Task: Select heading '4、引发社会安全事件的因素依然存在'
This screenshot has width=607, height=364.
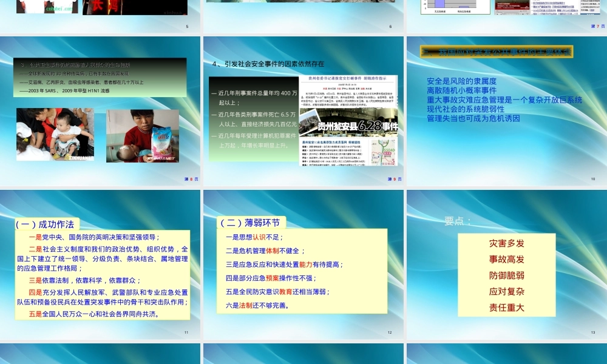Action: click(268, 64)
